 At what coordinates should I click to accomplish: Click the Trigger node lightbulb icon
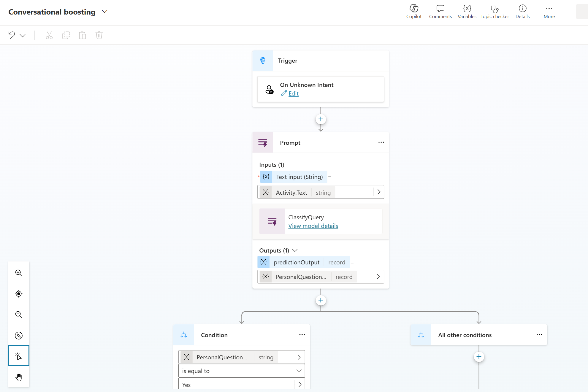pyautogui.click(x=263, y=61)
